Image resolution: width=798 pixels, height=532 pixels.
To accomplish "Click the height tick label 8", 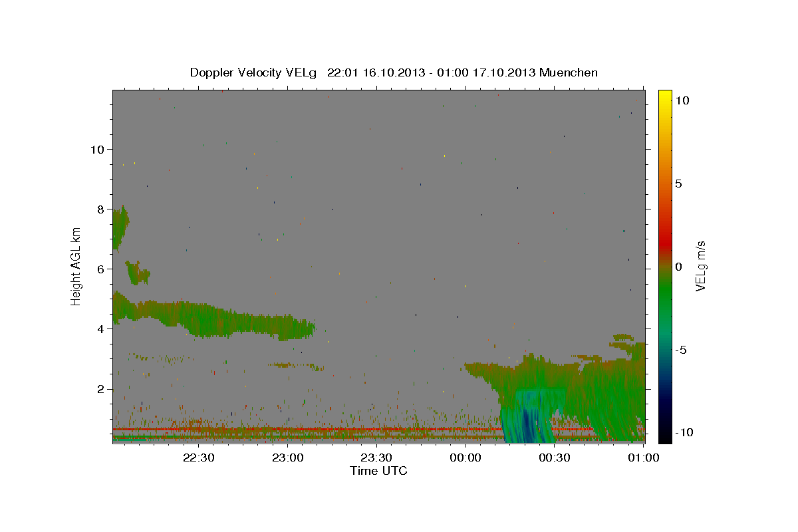I will 100,209.
